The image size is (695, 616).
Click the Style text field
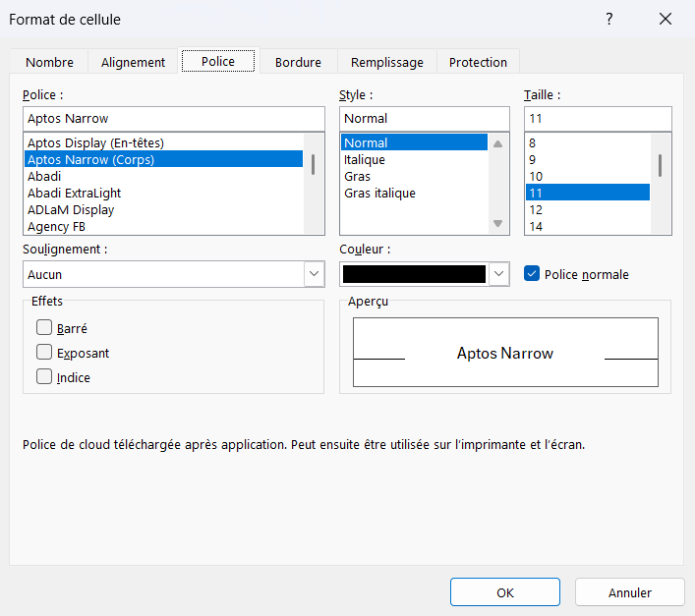(425, 119)
